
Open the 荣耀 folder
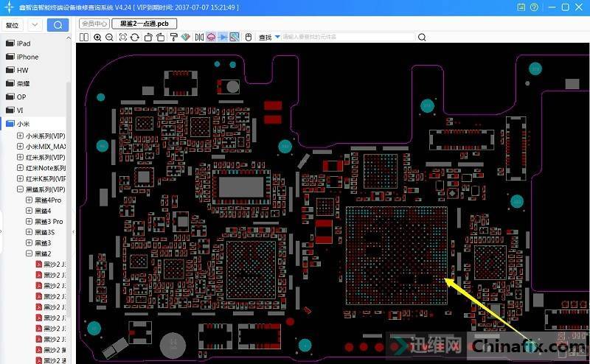point(23,83)
